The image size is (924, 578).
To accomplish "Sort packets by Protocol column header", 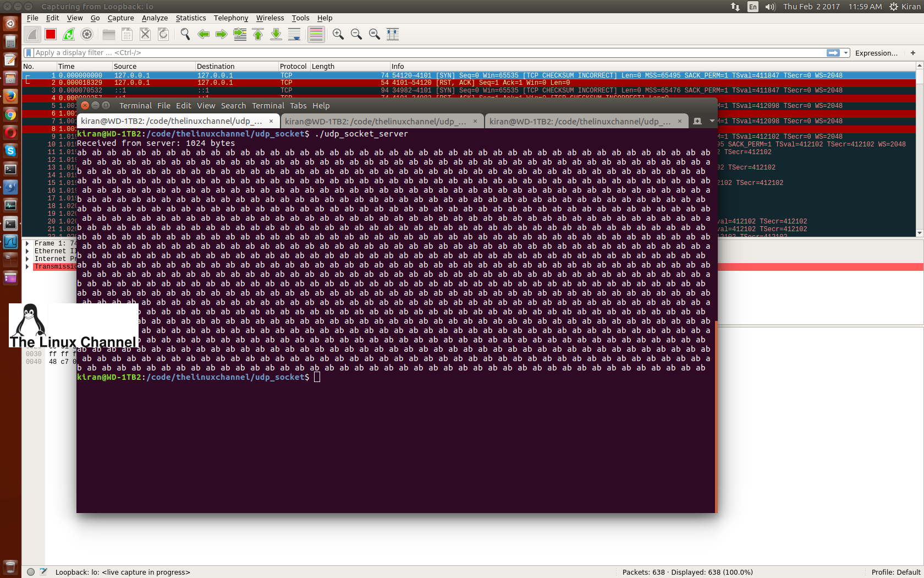I will pos(293,66).
